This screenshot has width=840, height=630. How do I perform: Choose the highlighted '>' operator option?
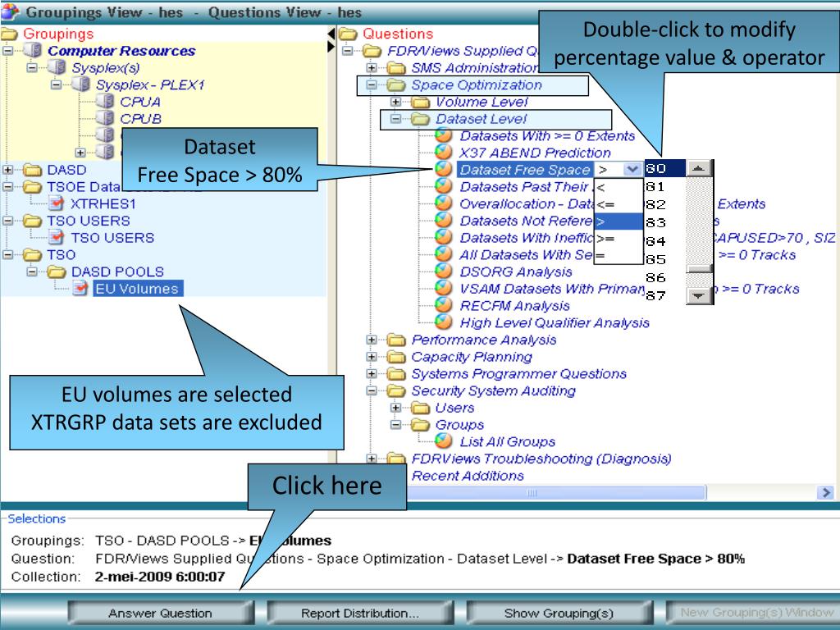tap(619, 221)
